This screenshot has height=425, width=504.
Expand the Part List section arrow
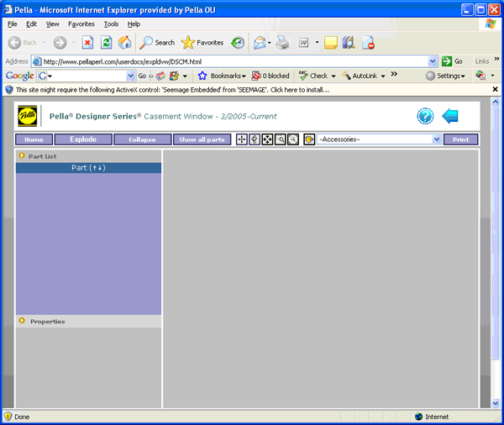[x=22, y=155]
